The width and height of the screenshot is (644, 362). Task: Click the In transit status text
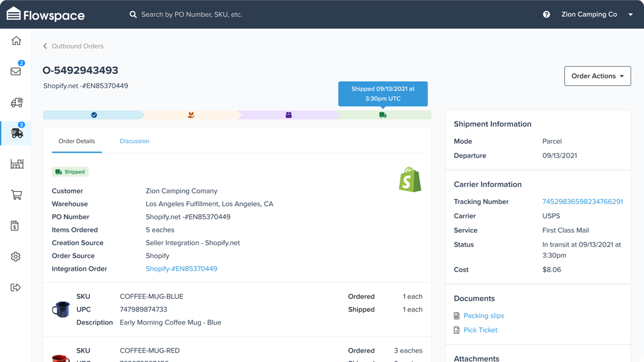tap(582, 250)
